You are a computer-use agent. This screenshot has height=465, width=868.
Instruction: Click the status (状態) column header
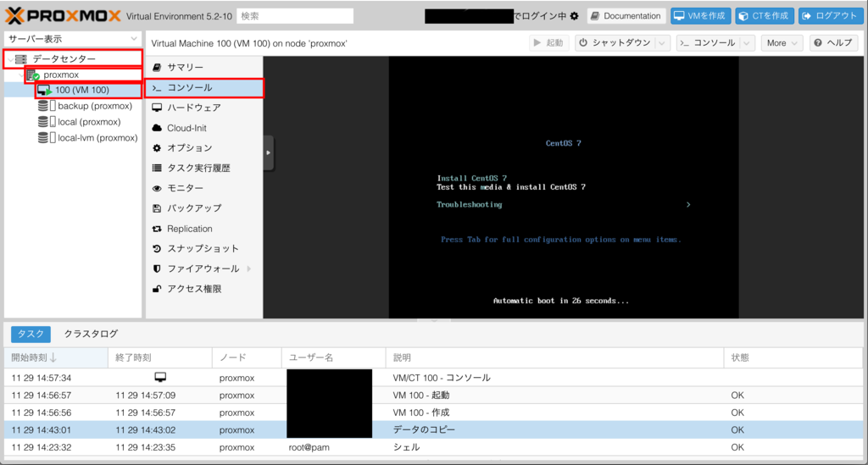pos(793,357)
